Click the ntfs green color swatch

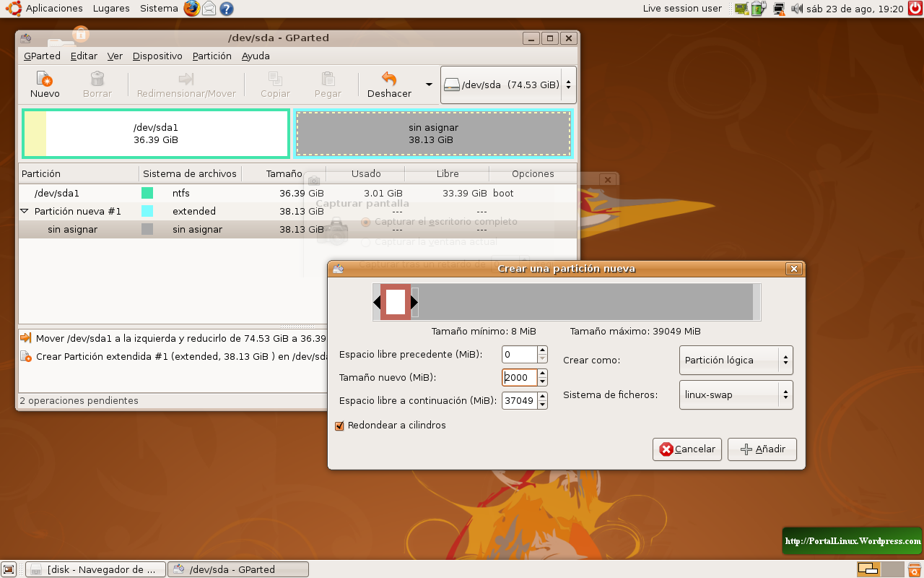point(147,193)
